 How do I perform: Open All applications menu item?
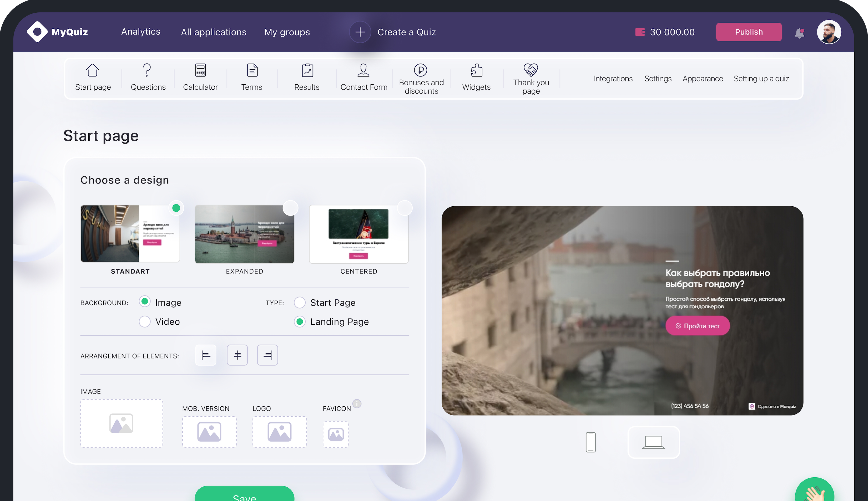214,32
